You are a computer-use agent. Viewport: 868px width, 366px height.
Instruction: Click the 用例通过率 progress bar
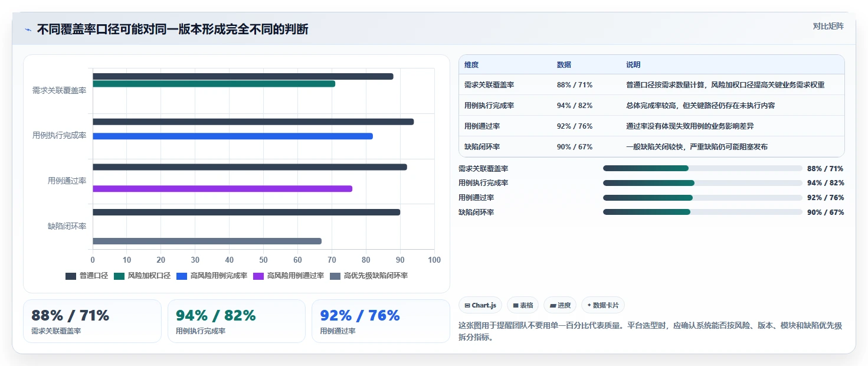(703, 198)
